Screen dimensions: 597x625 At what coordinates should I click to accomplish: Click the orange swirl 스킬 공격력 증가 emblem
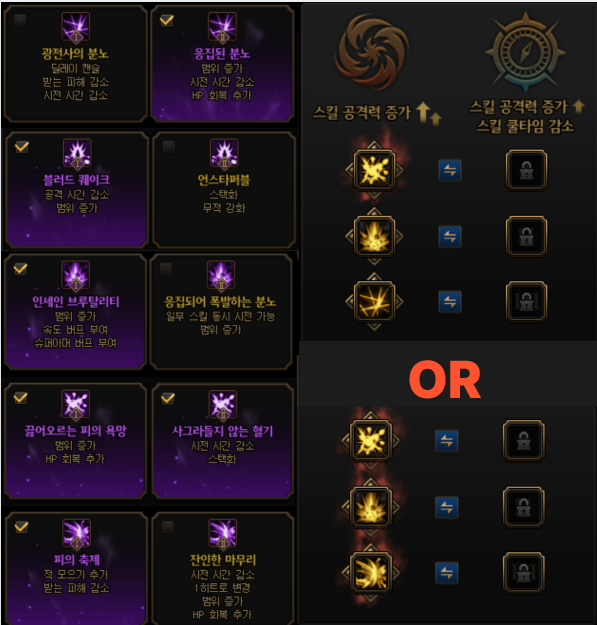point(373,51)
